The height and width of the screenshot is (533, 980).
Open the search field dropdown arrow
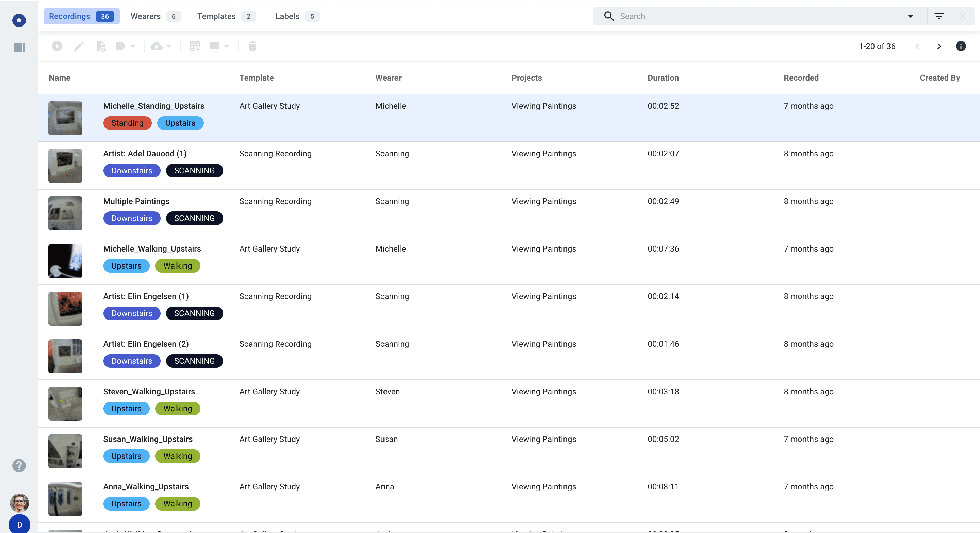point(910,16)
